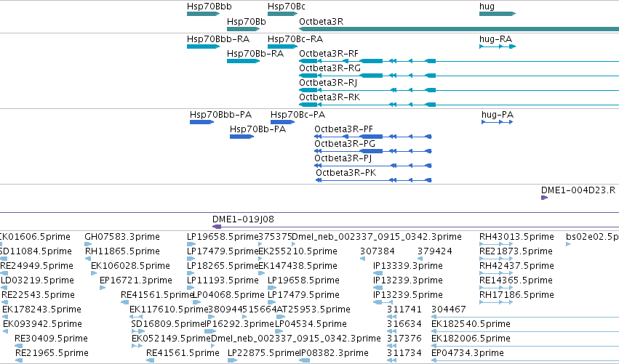Click the Octbeta3R-PJ protein feature
This screenshot has height=364, width=619.
[x=373, y=166]
